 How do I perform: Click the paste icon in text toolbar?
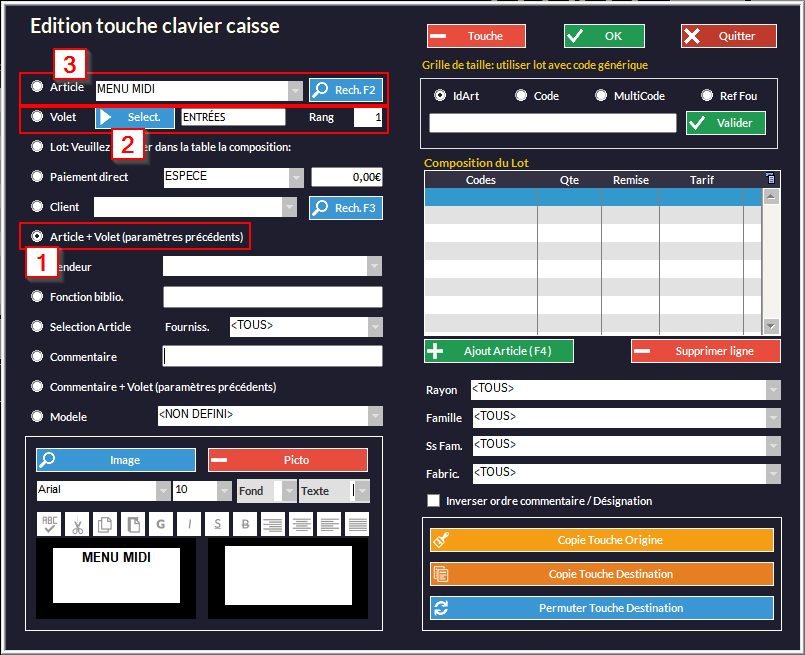pyautogui.click(x=133, y=523)
